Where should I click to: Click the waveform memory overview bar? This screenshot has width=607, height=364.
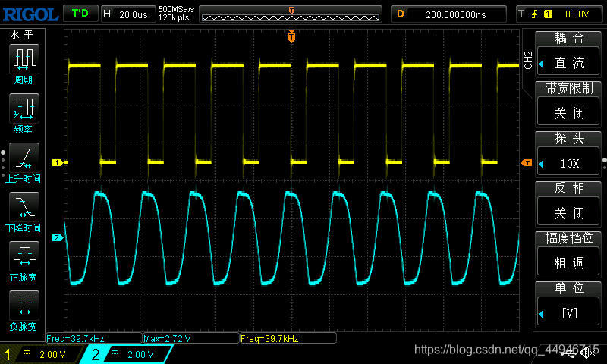click(x=291, y=14)
